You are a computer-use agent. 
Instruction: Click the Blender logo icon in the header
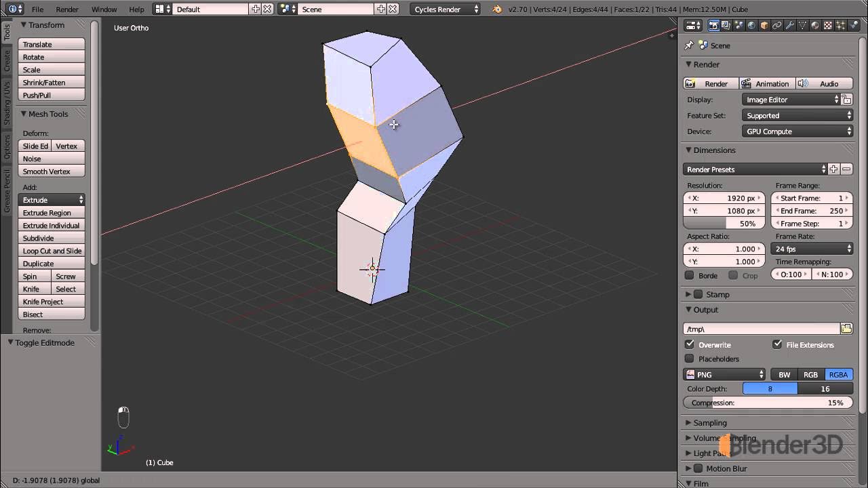[x=497, y=9]
